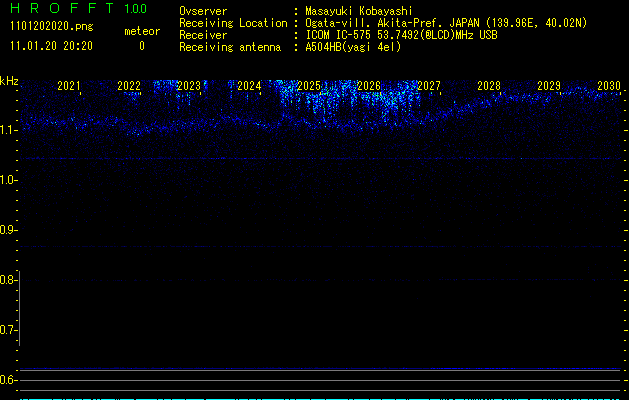
Task: Click time marker 2022
Action: (x=129, y=86)
